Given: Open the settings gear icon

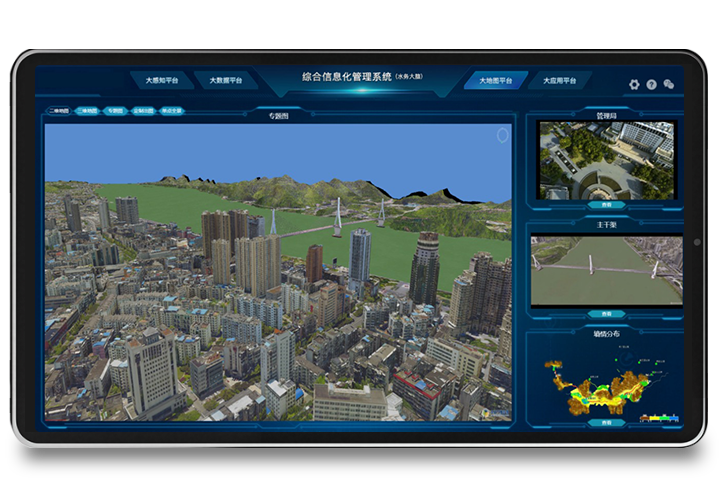Looking at the screenshot, I should (x=634, y=85).
